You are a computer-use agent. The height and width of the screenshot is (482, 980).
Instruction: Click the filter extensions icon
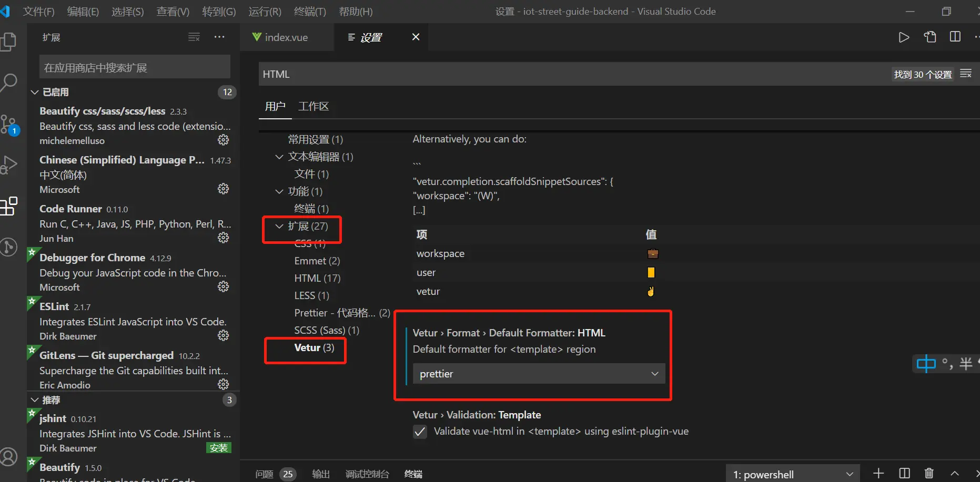tap(194, 37)
